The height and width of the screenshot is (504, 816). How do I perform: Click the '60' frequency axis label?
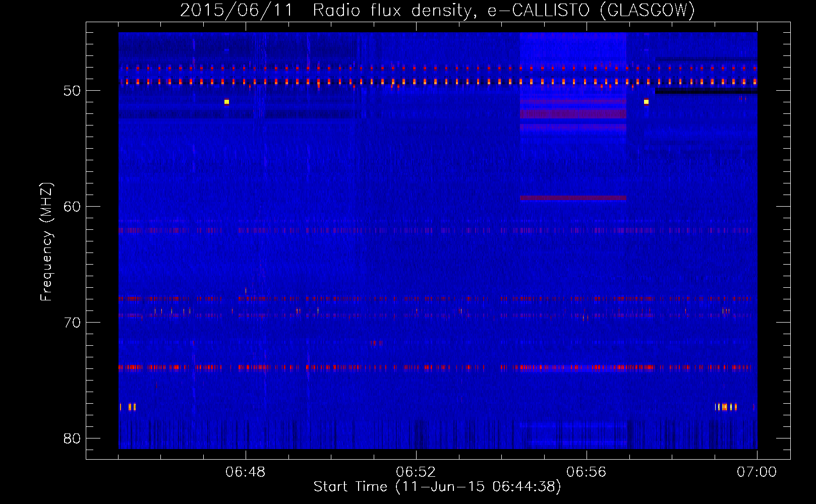tap(72, 206)
